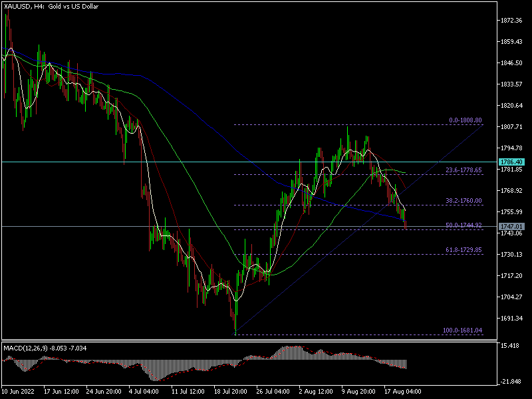Click the 1755.99 price axis value
Viewport: 532px width, 399px height.
511,211
